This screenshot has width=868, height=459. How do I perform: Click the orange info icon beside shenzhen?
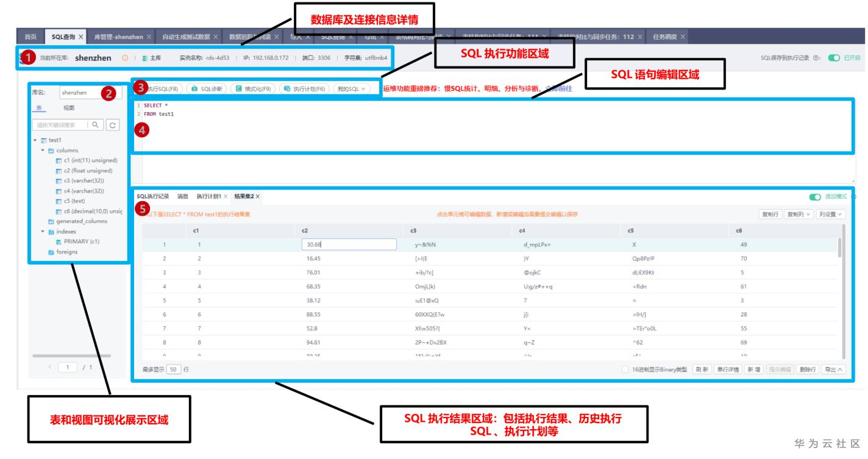click(125, 58)
